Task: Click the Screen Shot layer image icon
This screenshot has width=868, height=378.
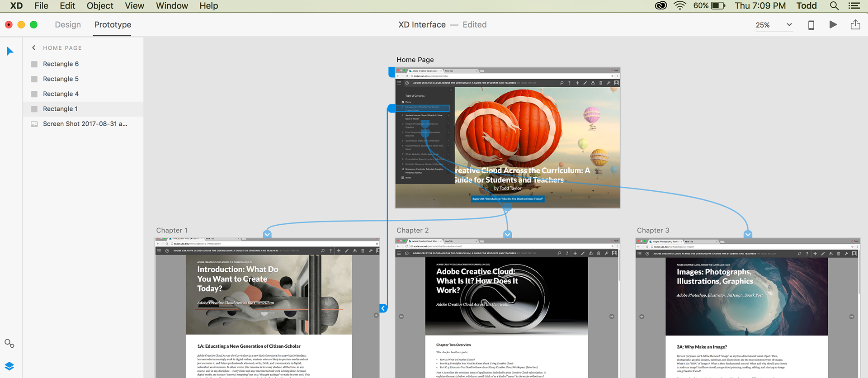Action: click(x=34, y=124)
